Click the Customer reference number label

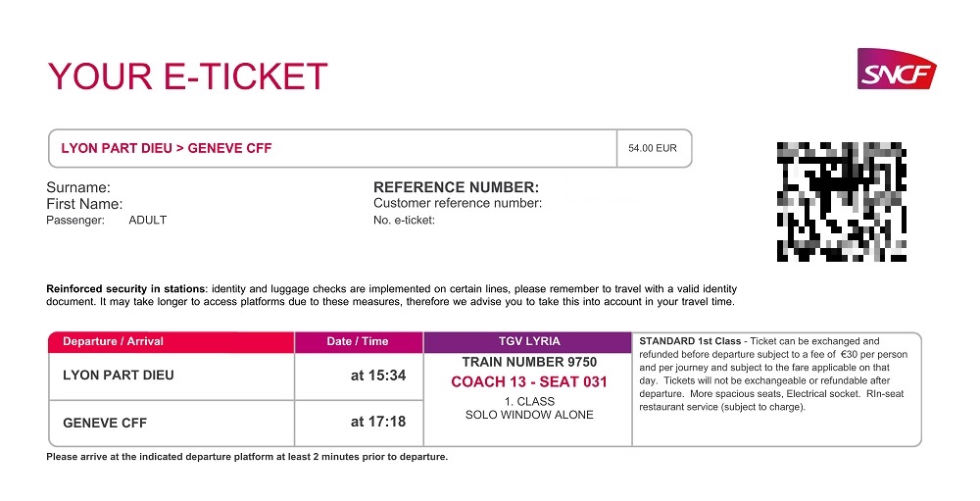pos(458,204)
